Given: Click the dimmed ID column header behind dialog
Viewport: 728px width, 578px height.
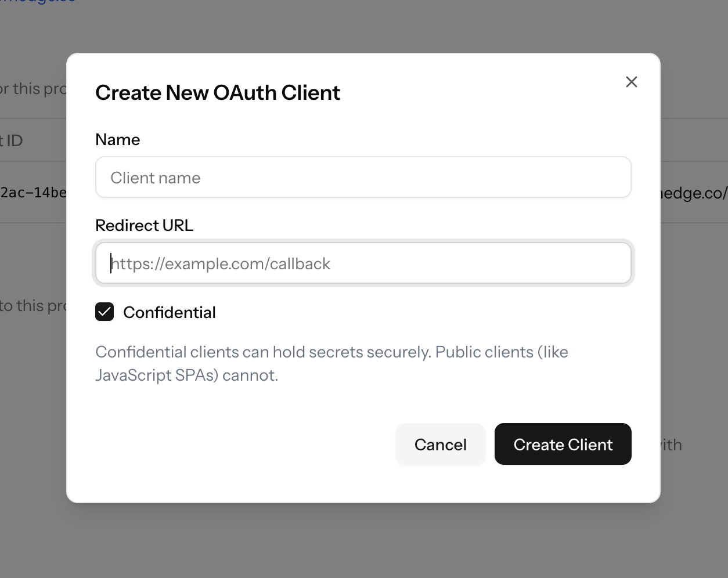Looking at the screenshot, I should click(x=12, y=141).
